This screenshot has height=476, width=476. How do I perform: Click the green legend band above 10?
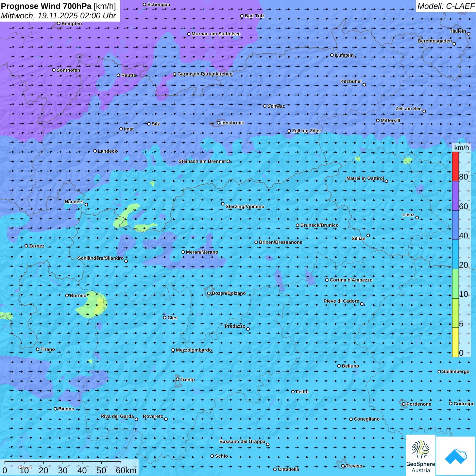[x=455, y=284]
